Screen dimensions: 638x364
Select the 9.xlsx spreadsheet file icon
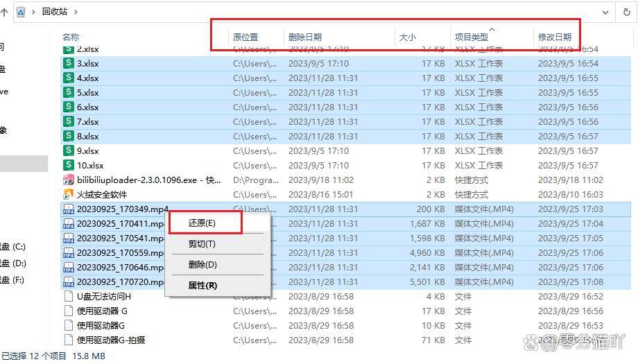(69, 150)
